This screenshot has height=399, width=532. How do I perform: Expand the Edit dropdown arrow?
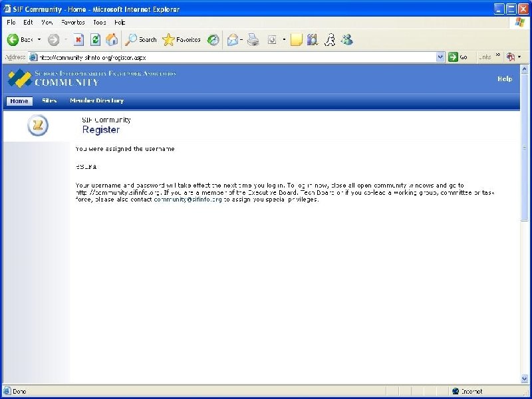284,40
